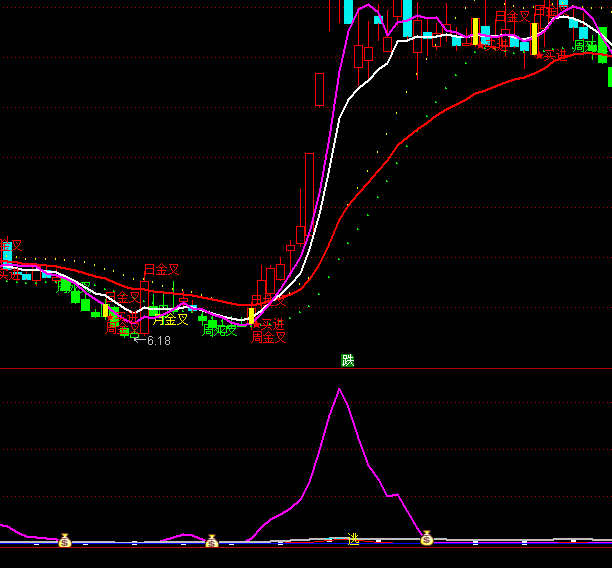This screenshot has height=568, width=612.
Task: Click the middle money bag icon
Action: pyautogui.click(x=212, y=541)
